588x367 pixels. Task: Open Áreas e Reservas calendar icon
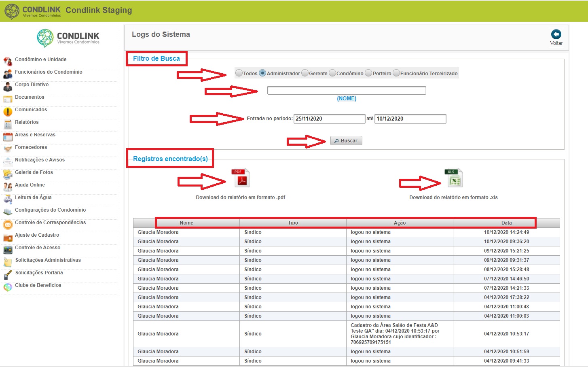[8, 137]
